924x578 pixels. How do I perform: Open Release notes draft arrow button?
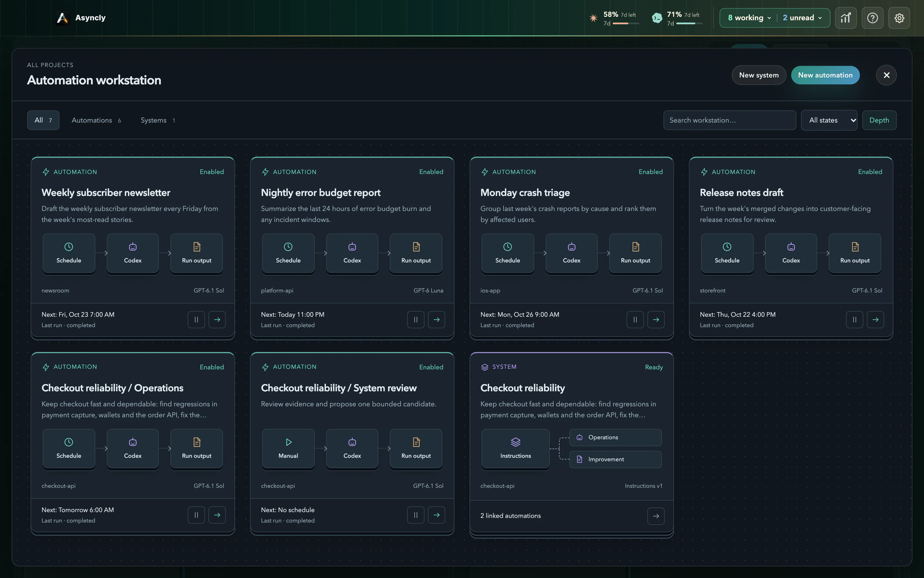click(875, 320)
